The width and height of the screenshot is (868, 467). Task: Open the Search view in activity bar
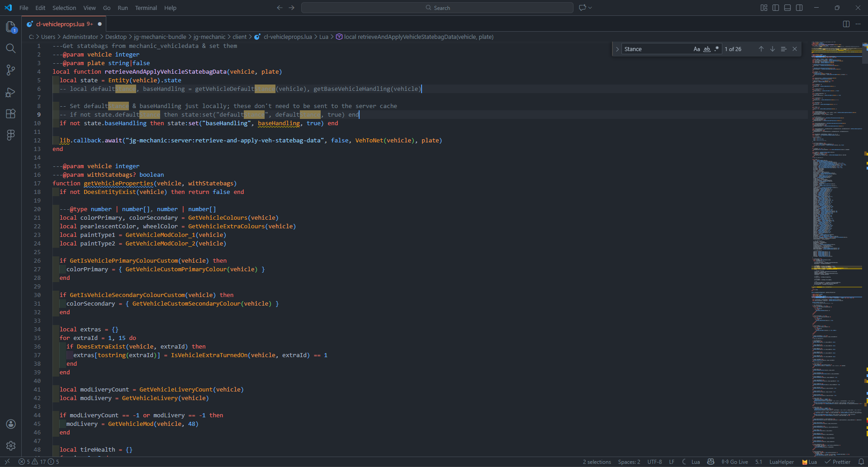(11, 48)
